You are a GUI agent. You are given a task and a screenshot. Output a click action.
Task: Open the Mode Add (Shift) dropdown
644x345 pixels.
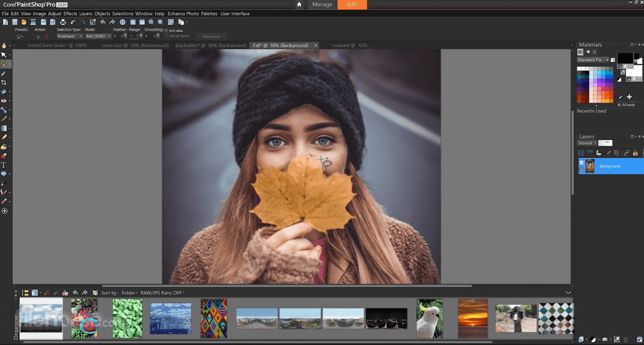click(108, 36)
